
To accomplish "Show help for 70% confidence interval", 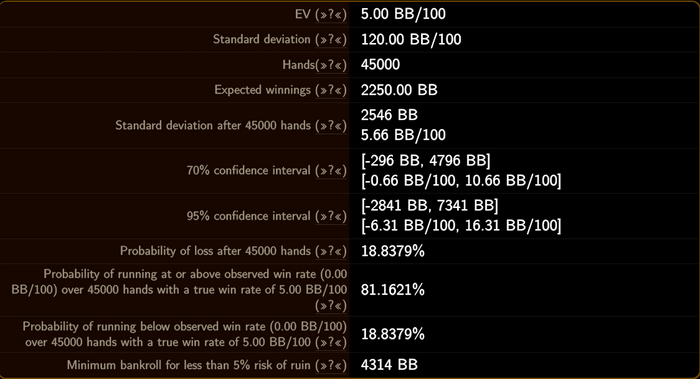I will (331, 171).
